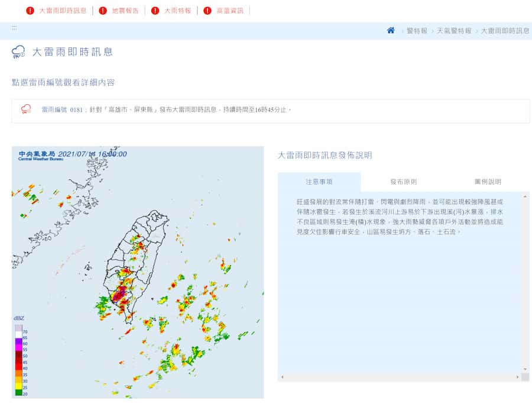Open 警特報 breadcrumb link
The height and width of the screenshot is (403, 532).
pos(417,31)
